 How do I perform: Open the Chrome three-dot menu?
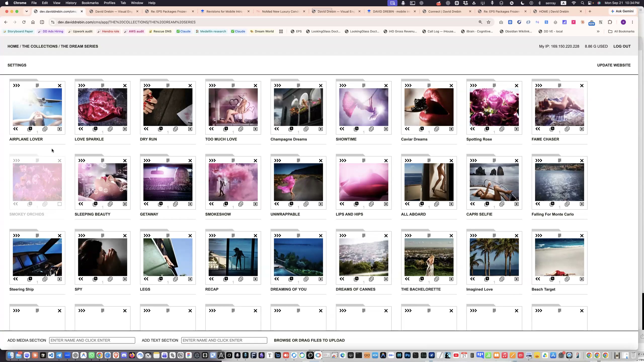pos(632,22)
